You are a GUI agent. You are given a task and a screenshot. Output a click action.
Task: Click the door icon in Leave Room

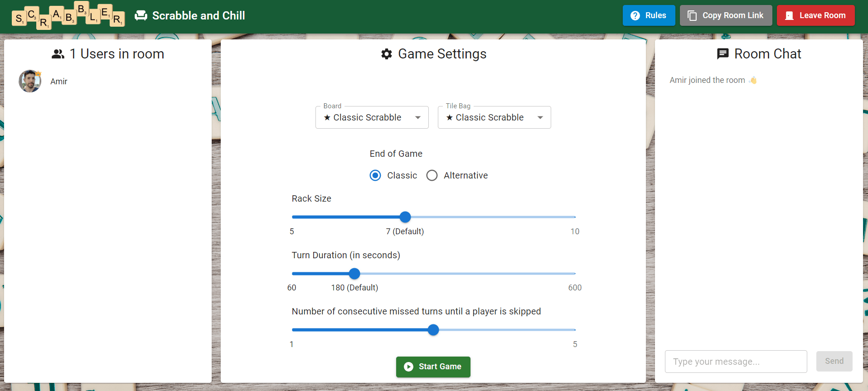point(789,15)
